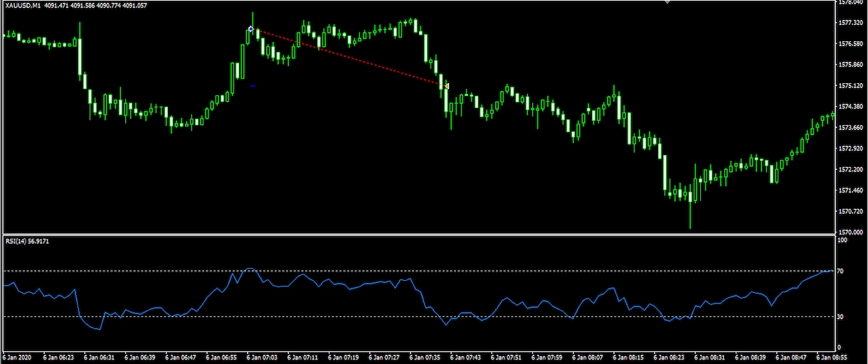Screen dimensions: 868x364
Task: Click the 70 level on RSI scale
Action: [840, 272]
